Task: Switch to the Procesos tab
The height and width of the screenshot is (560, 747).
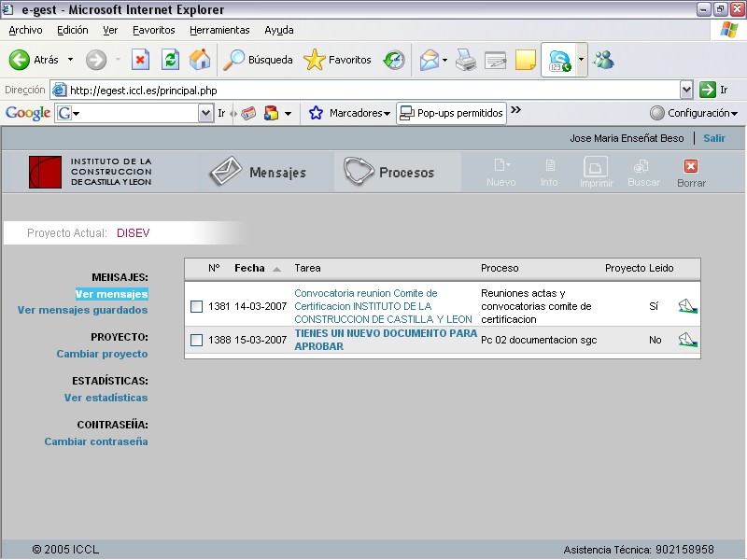Action: click(x=397, y=172)
